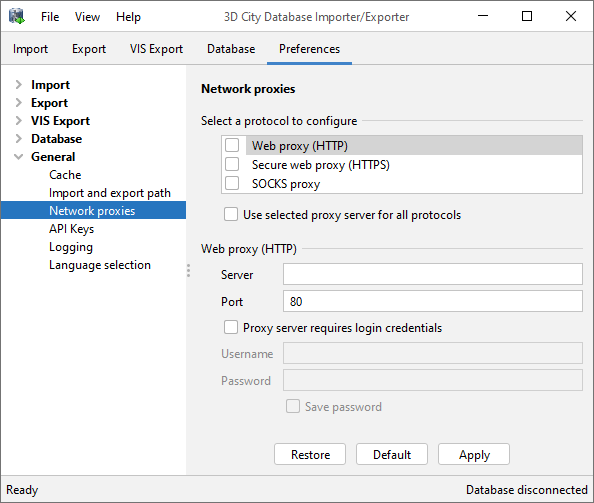
Task: Click the Port field showing 80
Action: [x=433, y=301]
